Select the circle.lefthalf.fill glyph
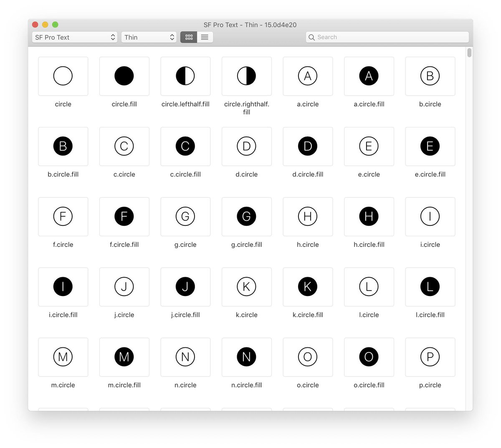 pos(185,76)
